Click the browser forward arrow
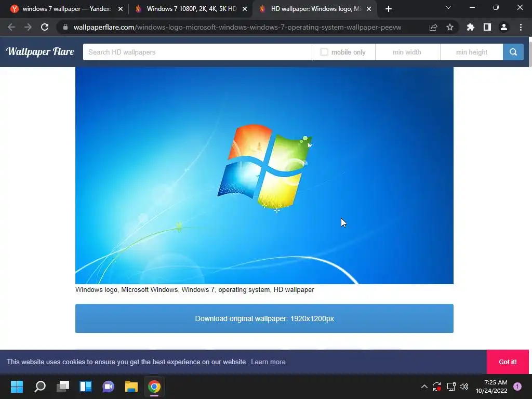The width and height of the screenshot is (532, 399). pos(28,27)
